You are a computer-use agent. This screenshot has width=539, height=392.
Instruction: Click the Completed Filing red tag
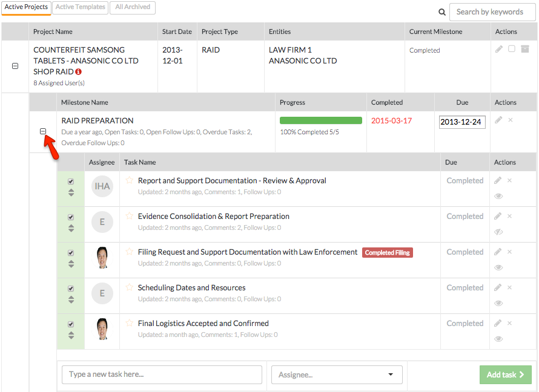click(388, 252)
